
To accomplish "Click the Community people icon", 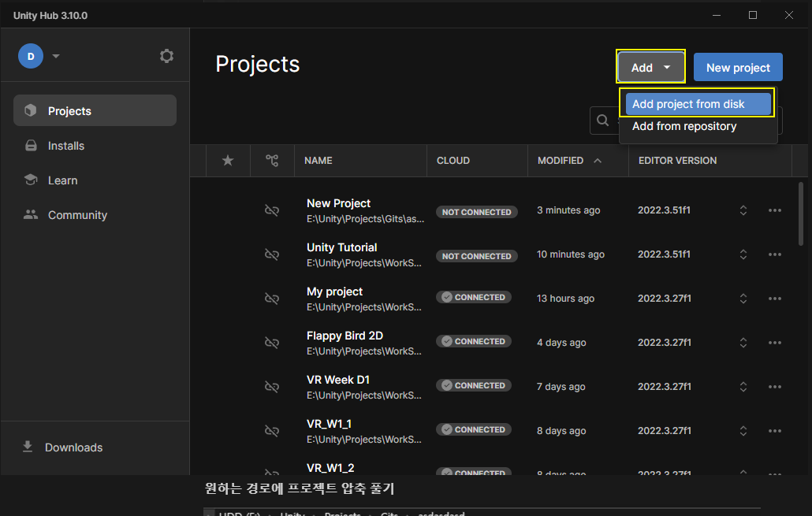I will pyautogui.click(x=31, y=214).
